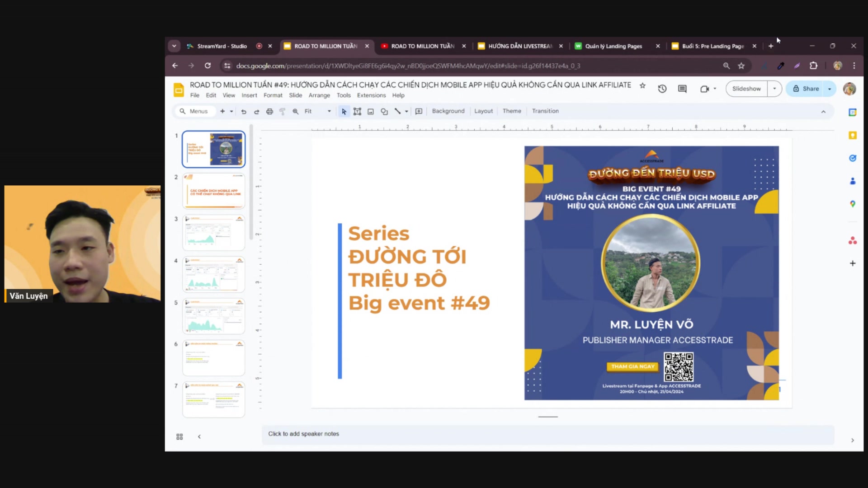Star the presentation title

pyautogui.click(x=642, y=85)
